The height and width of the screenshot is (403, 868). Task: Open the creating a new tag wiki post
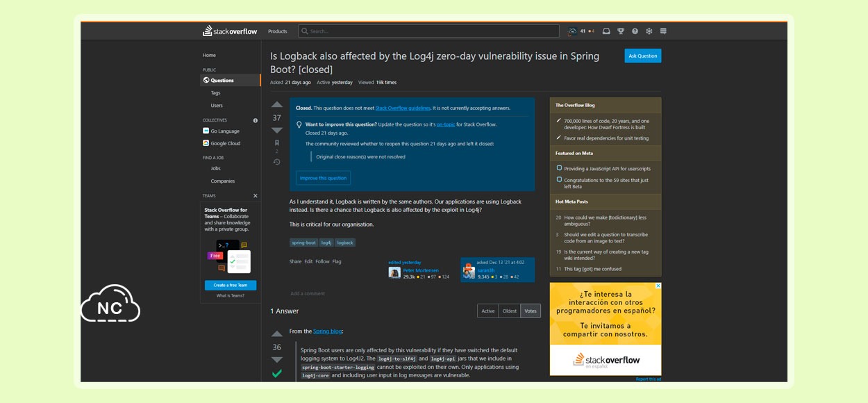tap(606, 255)
